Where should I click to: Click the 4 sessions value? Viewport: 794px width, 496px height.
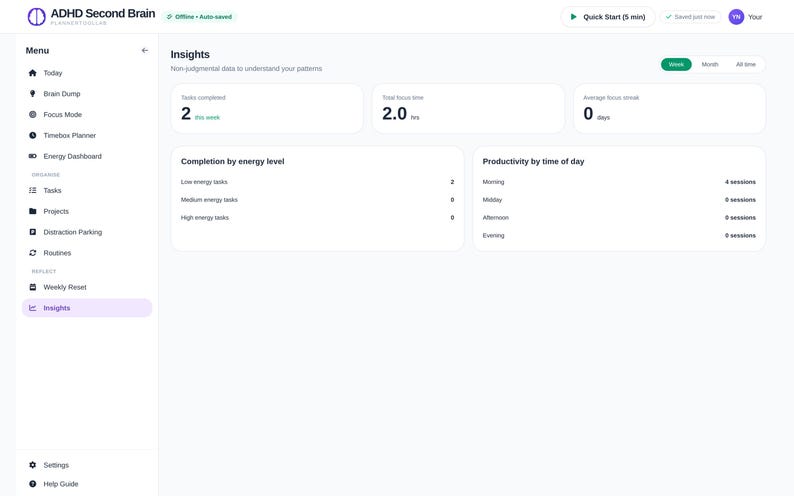(740, 182)
